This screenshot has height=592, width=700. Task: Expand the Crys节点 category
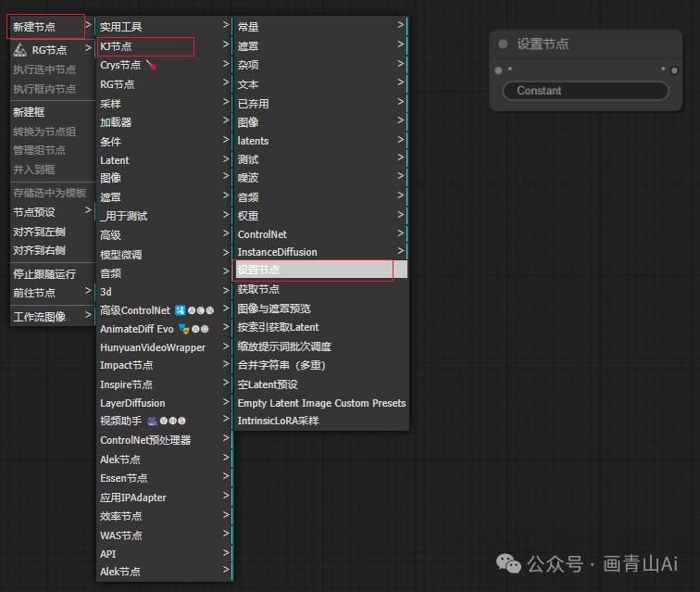[x=164, y=65]
